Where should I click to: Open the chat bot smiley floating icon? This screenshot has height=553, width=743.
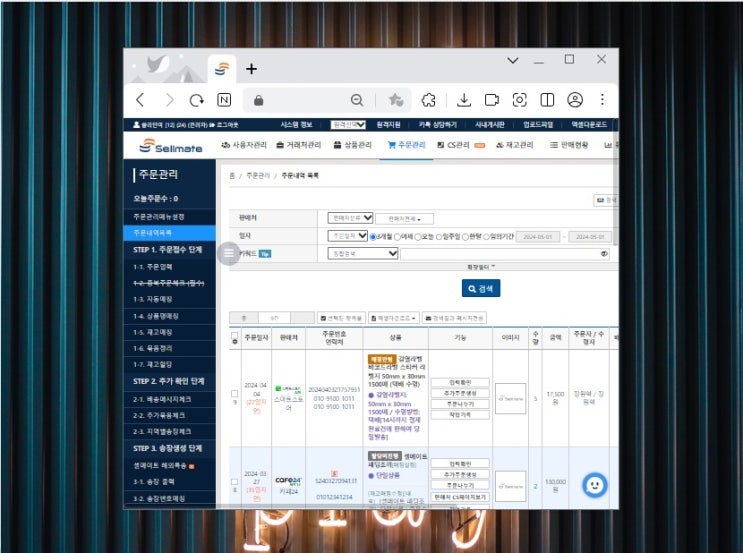tap(594, 485)
